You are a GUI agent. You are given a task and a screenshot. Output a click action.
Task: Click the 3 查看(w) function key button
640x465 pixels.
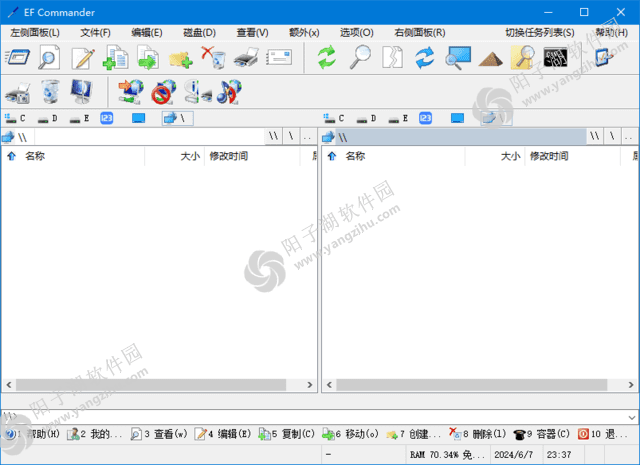(159, 434)
